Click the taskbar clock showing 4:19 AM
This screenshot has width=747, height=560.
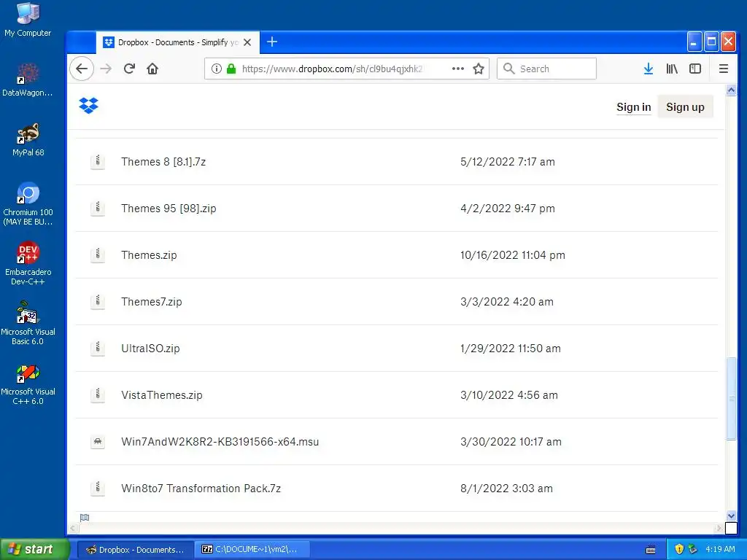pos(720,550)
